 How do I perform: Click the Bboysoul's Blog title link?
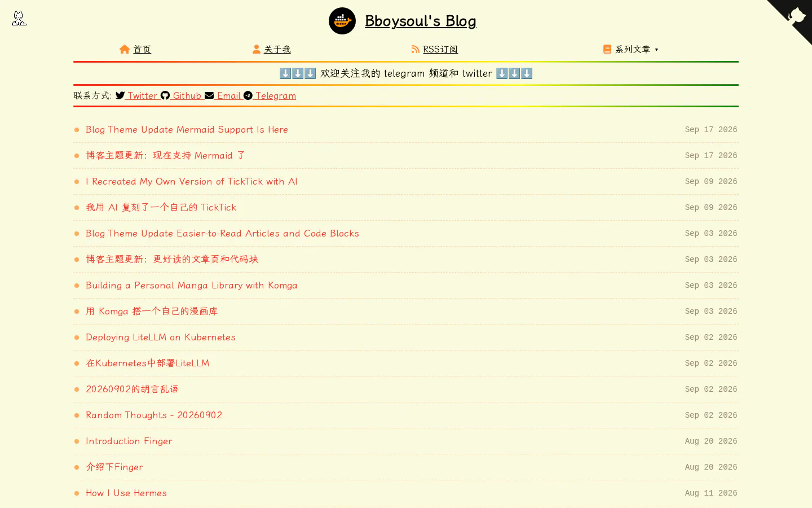point(421,21)
